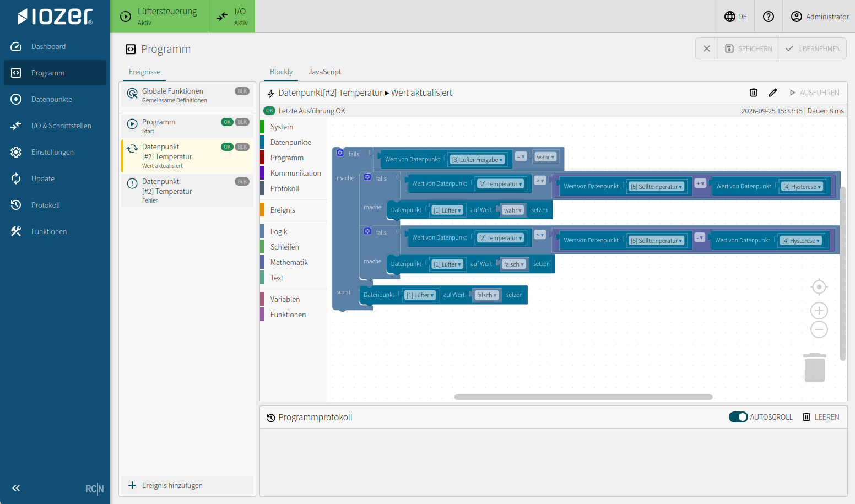This screenshot has height=504, width=855.
Task: Go to I/O & Schnittstellen
Action: point(55,126)
